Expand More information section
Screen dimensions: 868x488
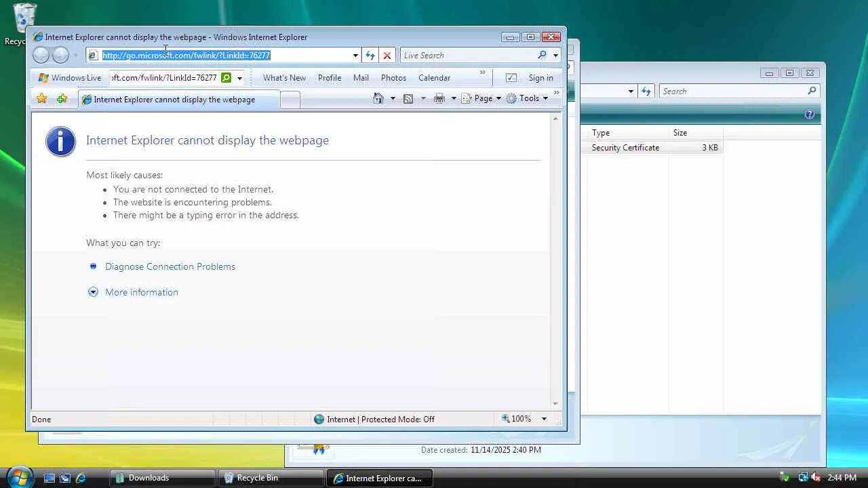point(94,292)
